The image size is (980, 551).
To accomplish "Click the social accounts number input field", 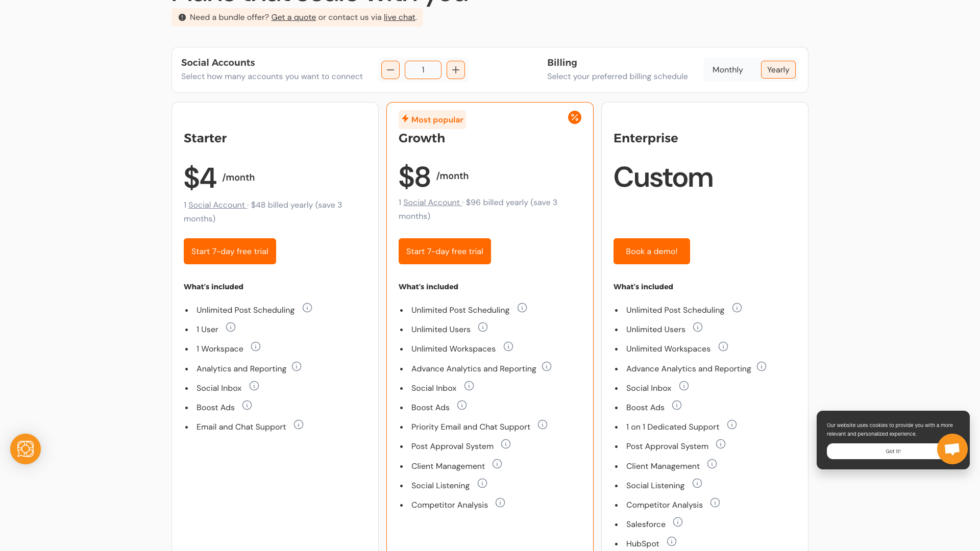I will [423, 70].
